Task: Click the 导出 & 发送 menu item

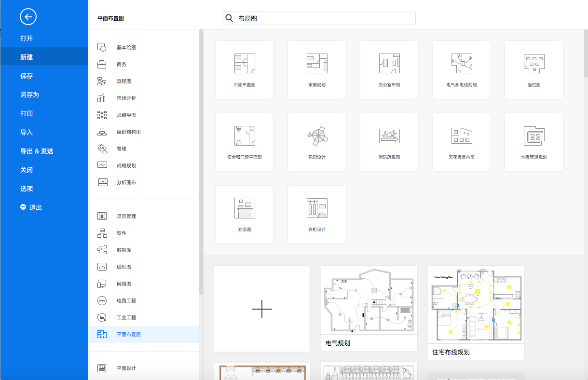Action: (x=44, y=151)
